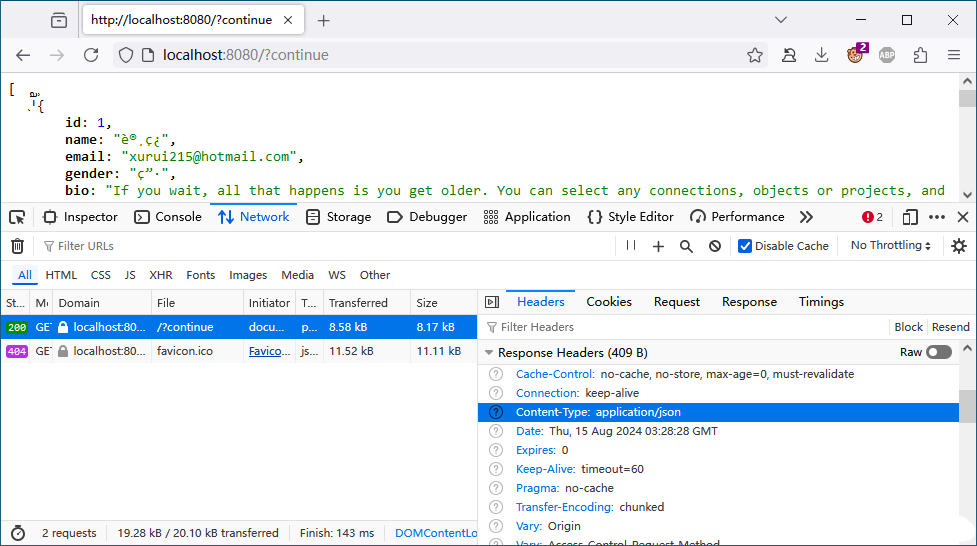Filter requests by CSS

(100, 275)
